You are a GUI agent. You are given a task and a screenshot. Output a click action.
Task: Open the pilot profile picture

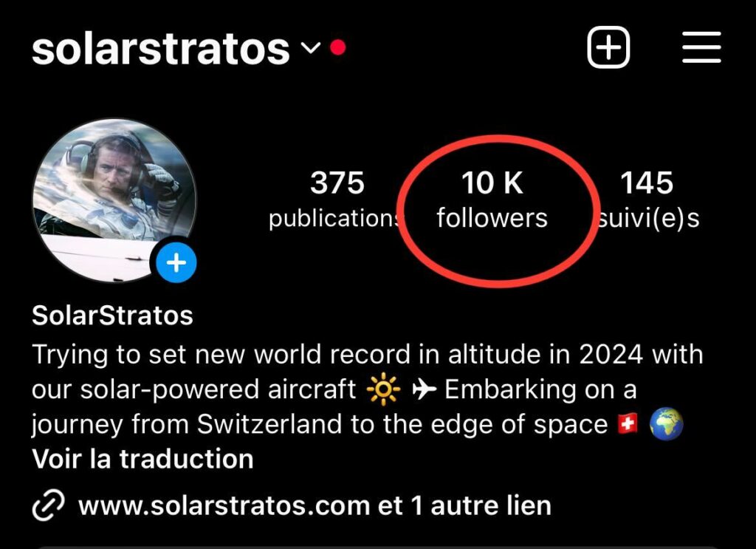(x=114, y=200)
